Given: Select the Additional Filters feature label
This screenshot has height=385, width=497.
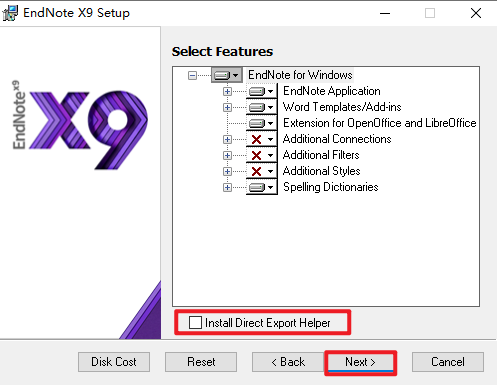Looking at the screenshot, I should click(x=321, y=155).
